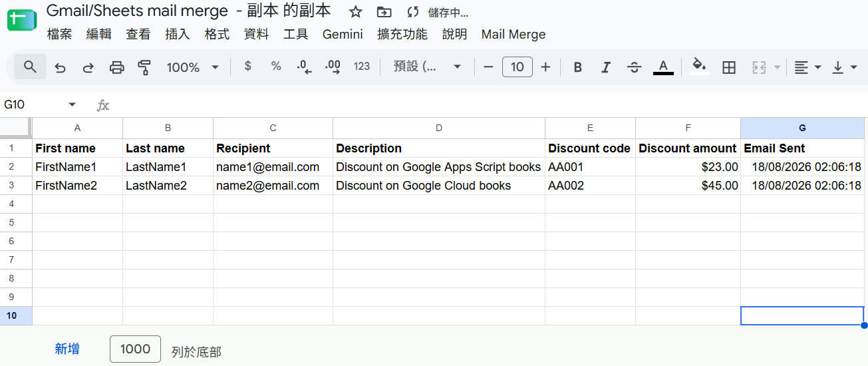
Task: Click the document title text
Action: coord(188,11)
